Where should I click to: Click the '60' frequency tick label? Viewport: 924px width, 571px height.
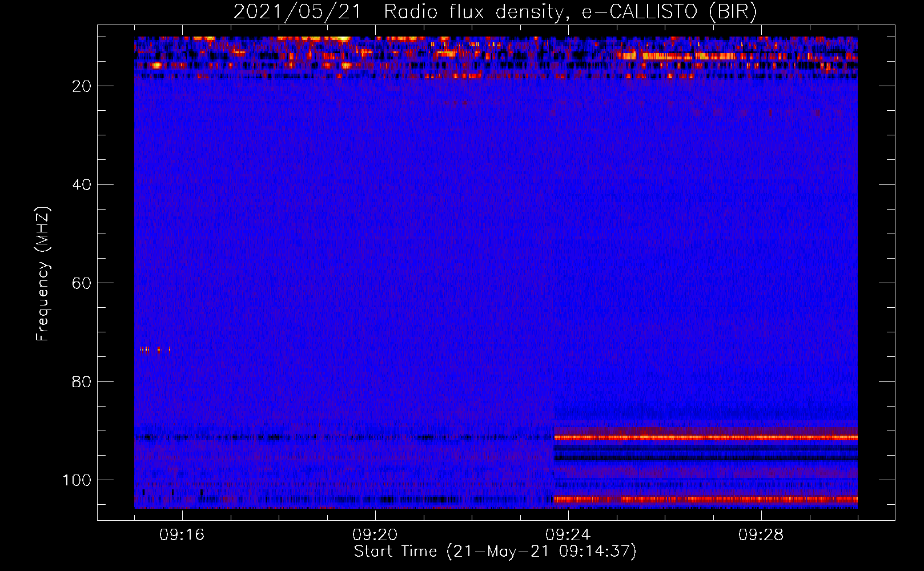point(82,284)
